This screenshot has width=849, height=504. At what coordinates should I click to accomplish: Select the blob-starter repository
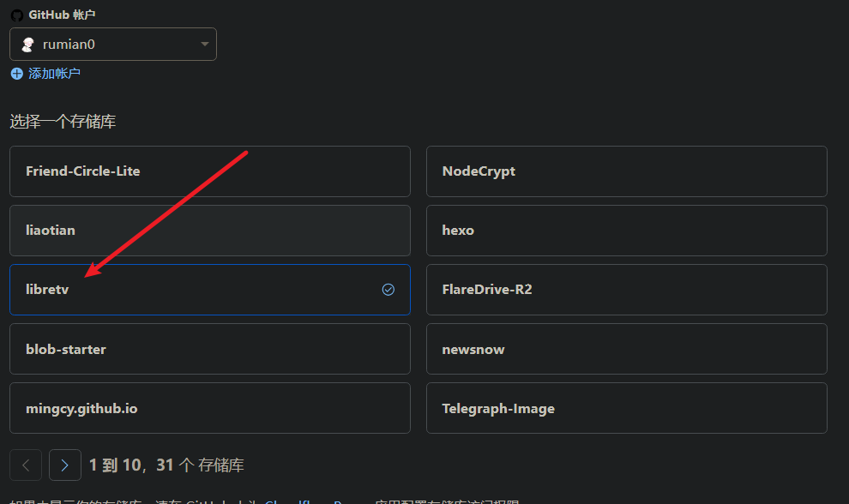tap(209, 349)
